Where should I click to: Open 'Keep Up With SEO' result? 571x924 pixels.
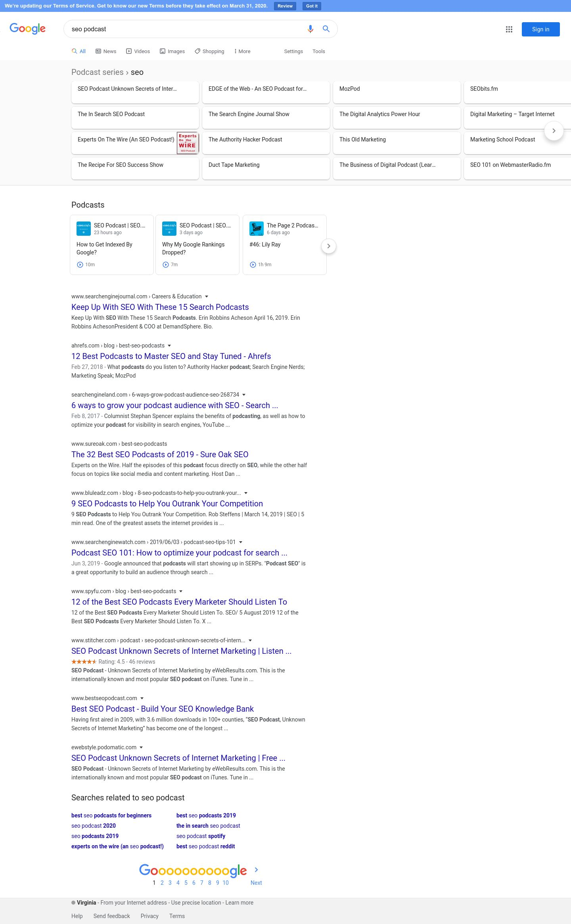(x=160, y=307)
